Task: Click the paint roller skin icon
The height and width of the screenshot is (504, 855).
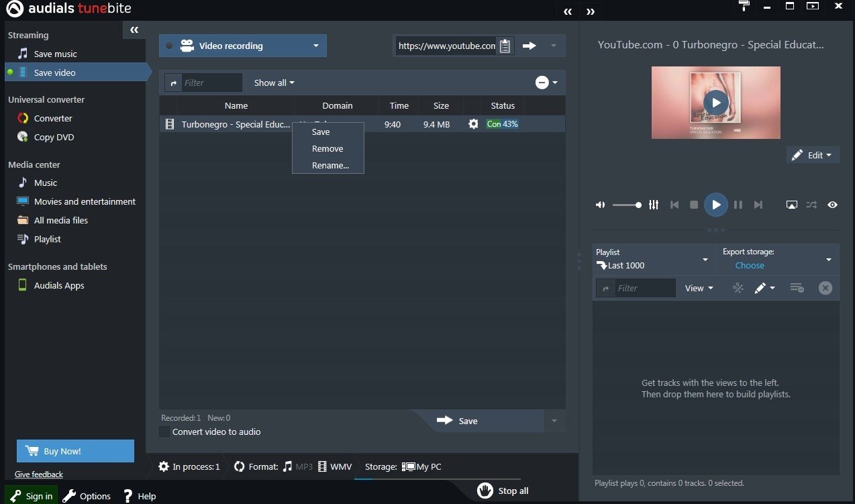Action: (744, 6)
